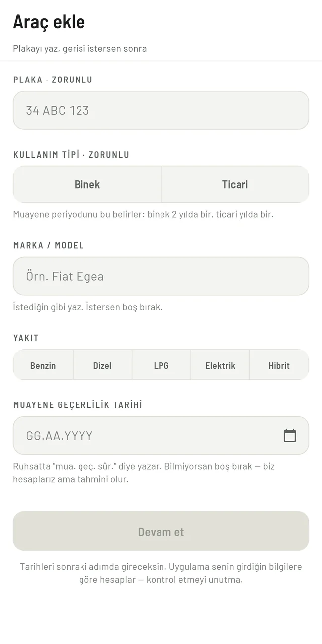Focus the Marka / Model input with Örn. Fiat Egea
The image size is (322, 644).
(x=161, y=276)
